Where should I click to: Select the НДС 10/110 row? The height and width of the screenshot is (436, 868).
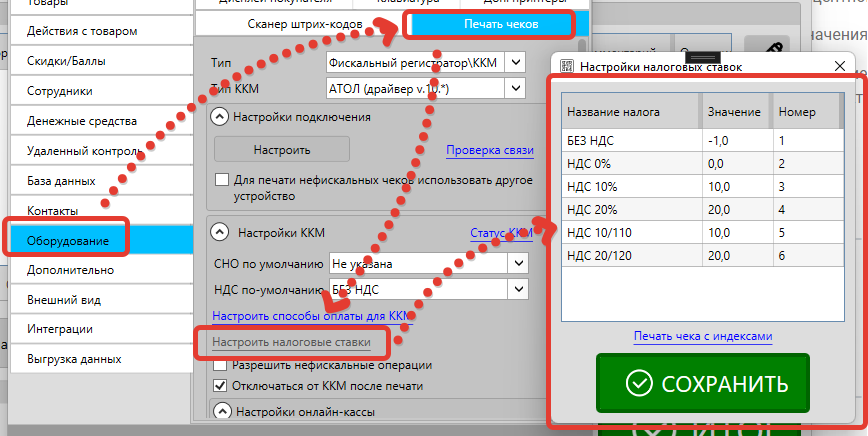702,233
